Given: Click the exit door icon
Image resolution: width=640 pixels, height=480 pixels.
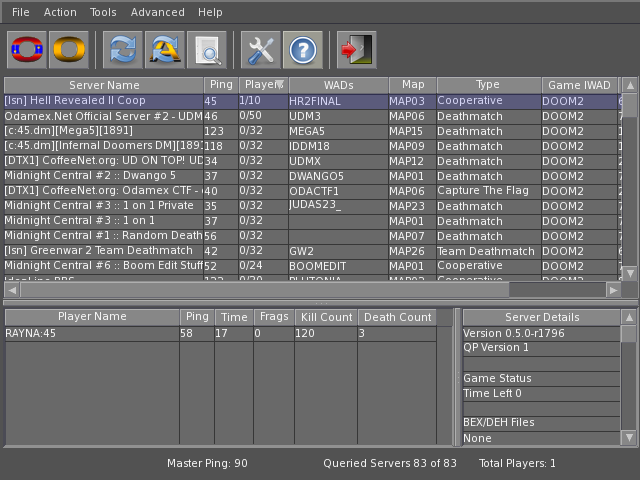Looking at the screenshot, I should click(x=356, y=50).
